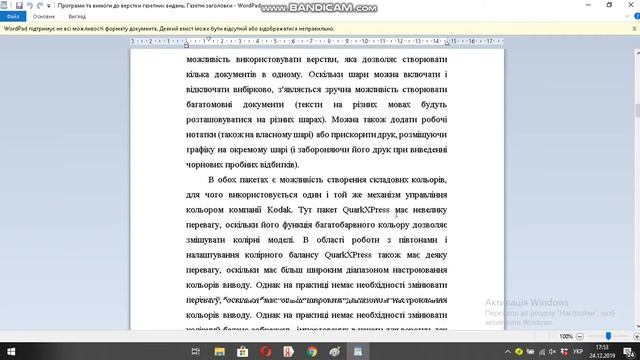Expand the collapsed ribbon chevron

(x=627, y=16)
